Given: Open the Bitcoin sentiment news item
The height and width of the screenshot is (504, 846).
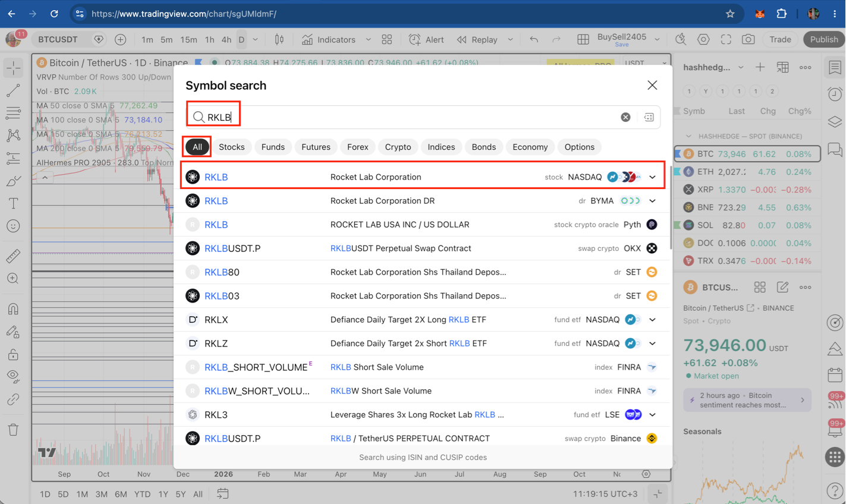Looking at the screenshot, I should (747, 400).
